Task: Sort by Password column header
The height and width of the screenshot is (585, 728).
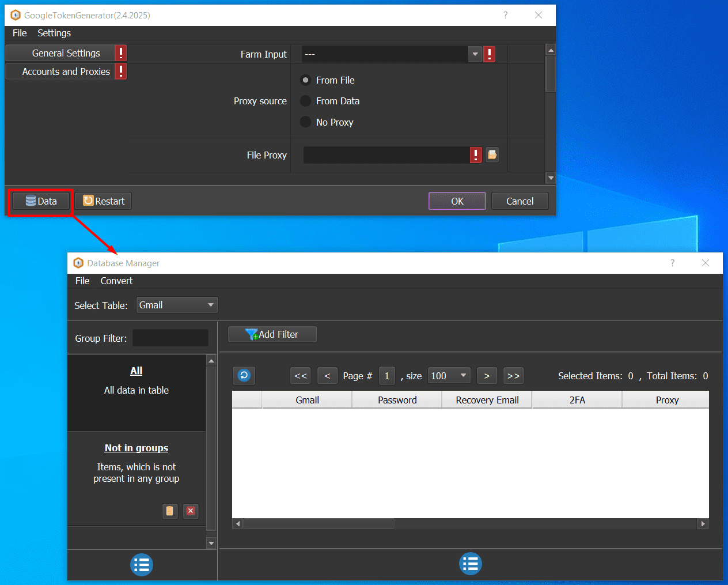Action: tap(397, 400)
